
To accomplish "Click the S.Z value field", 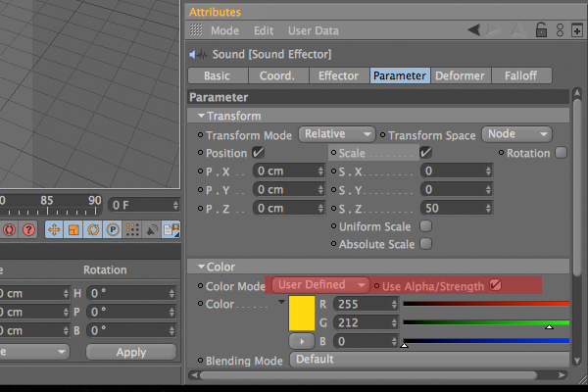I will 457,208.
